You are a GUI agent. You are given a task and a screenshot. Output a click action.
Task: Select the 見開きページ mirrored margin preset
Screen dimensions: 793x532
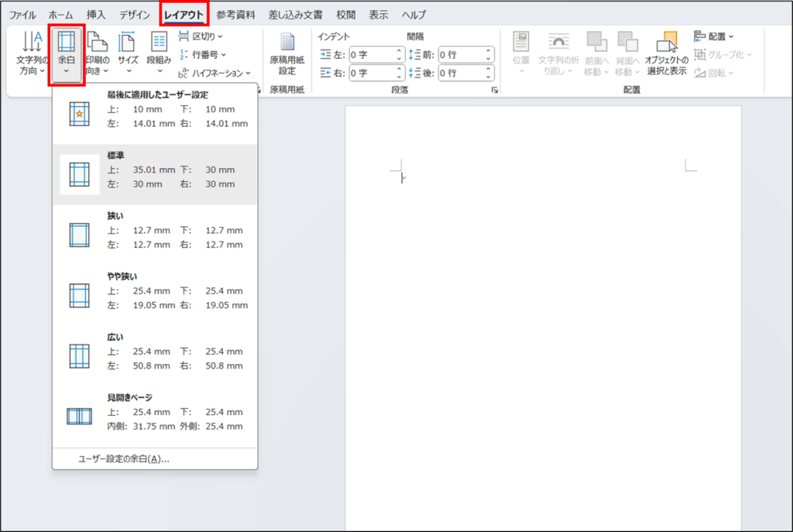(155, 417)
